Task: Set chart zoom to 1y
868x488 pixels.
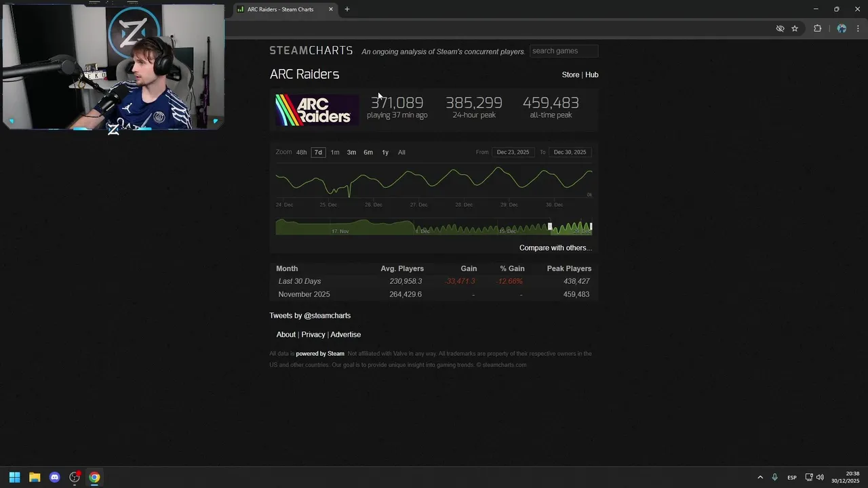Action: click(x=385, y=152)
